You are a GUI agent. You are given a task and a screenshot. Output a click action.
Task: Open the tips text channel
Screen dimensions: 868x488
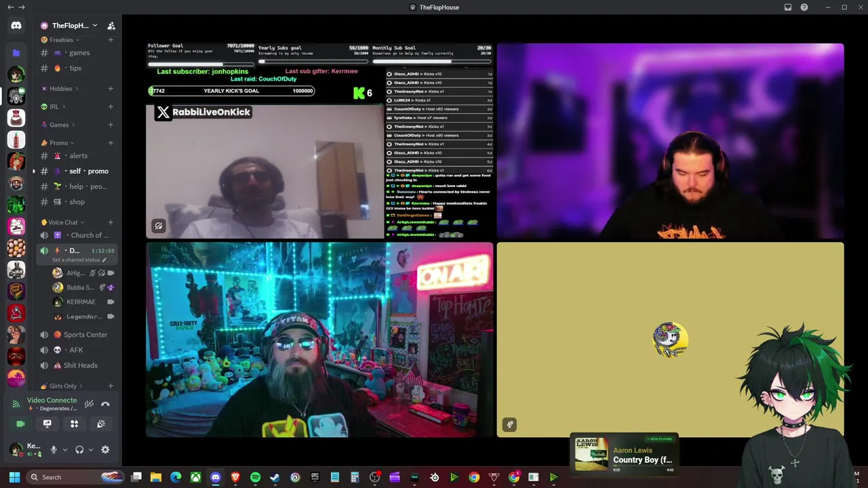point(77,68)
